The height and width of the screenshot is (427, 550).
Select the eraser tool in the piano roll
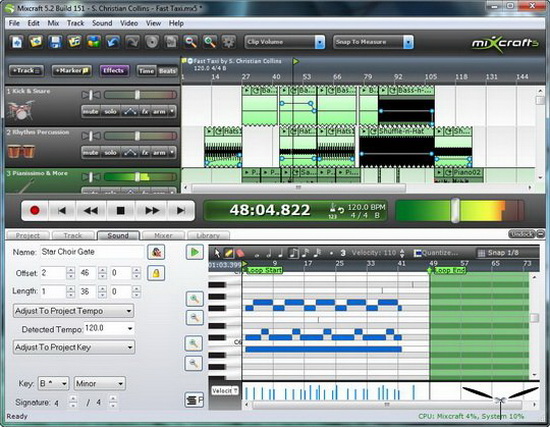pos(240,253)
